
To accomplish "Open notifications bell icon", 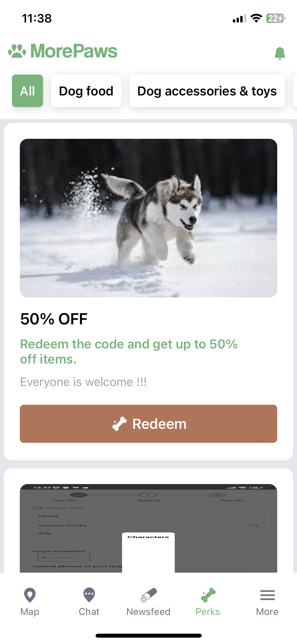I will point(280,53).
